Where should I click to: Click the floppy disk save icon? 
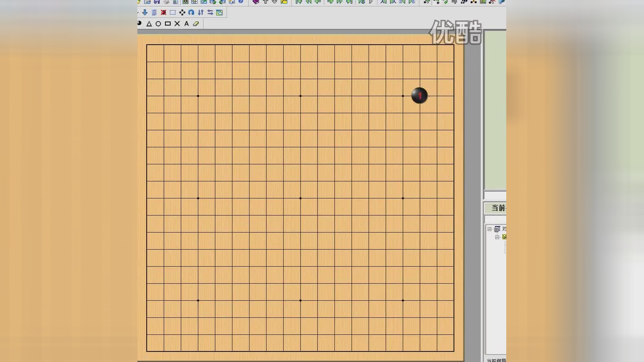[x=157, y=2]
